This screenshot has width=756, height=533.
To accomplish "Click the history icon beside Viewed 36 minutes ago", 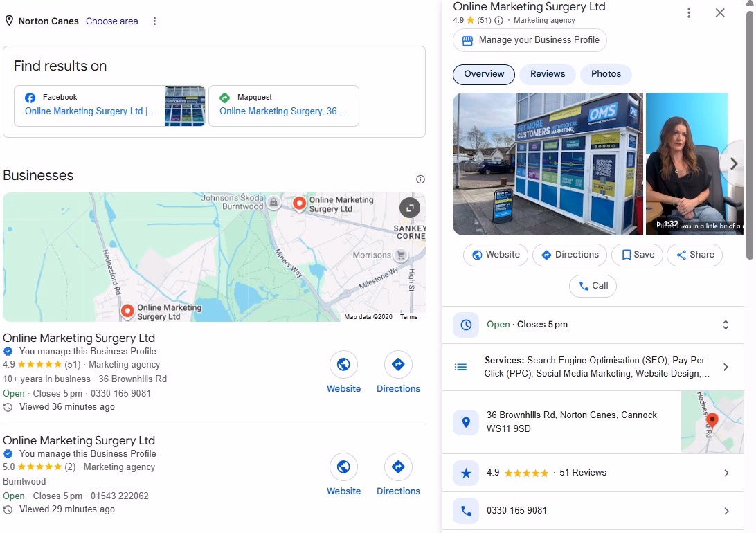I will click(8, 407).
